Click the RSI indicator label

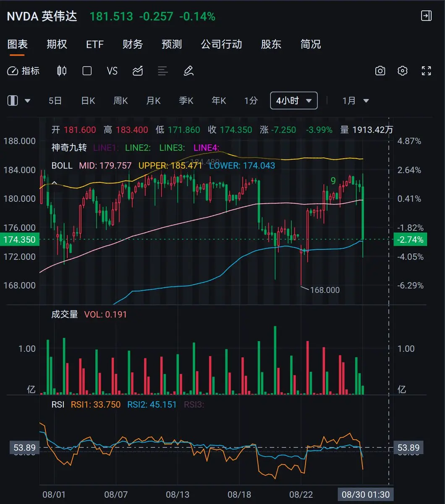point(58,405)
